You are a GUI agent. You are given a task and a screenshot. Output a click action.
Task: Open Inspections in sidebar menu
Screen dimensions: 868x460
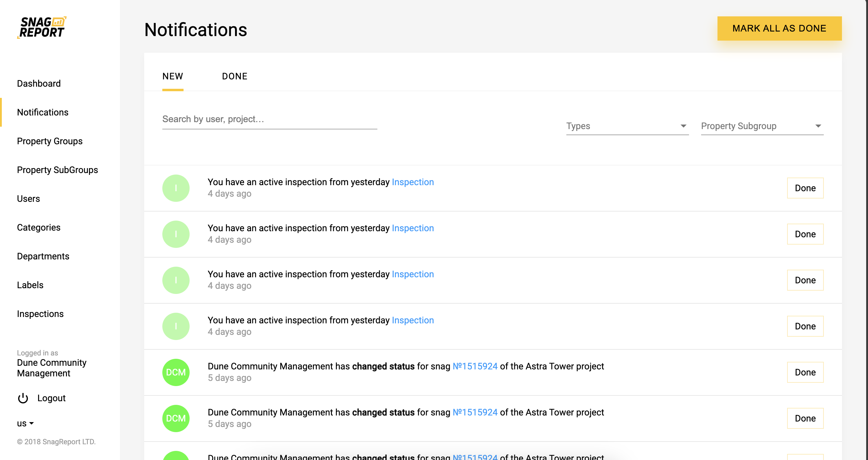point(40,314)
